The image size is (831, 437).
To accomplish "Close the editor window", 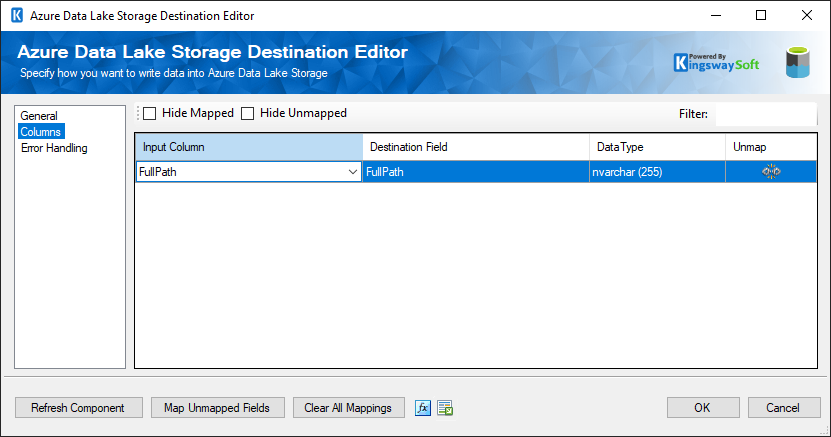I will coord(807,15).
